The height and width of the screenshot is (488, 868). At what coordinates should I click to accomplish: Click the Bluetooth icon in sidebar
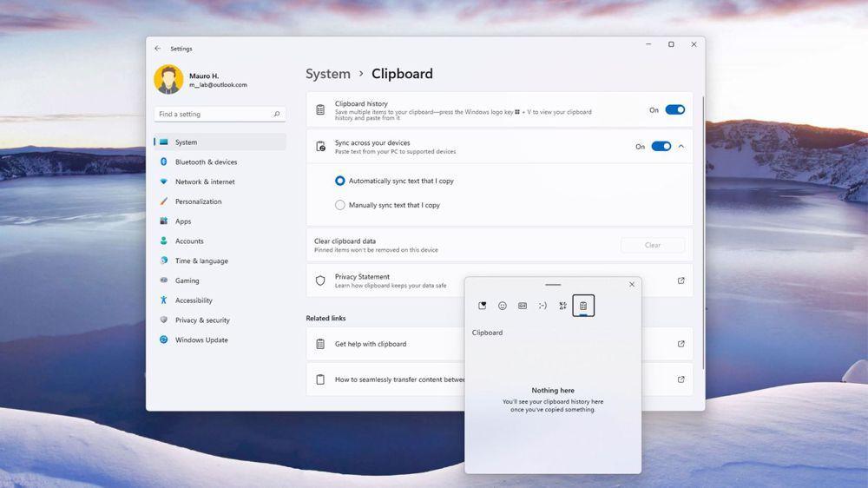pyautogui.click(x=164, y=162)
